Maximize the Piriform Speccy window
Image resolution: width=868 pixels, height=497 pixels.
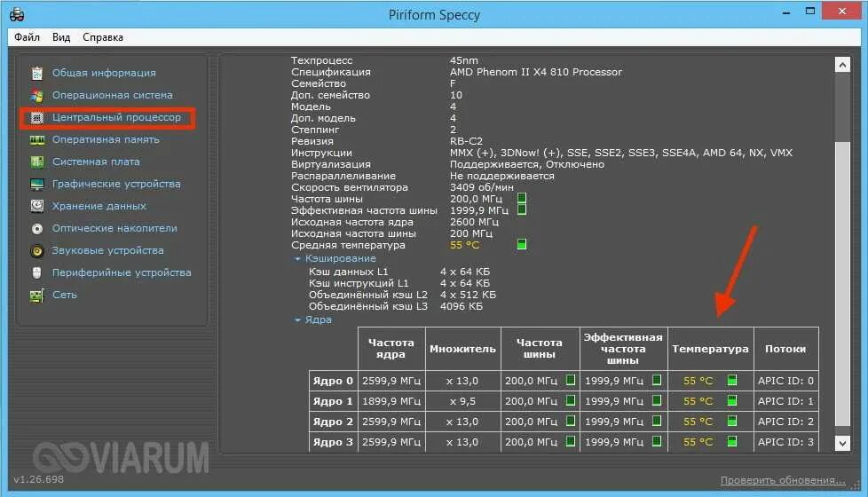[x=810, y=11]
